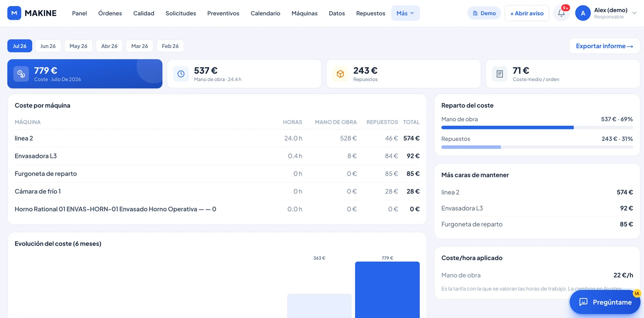Click the MAKINE logo icon
The width and height of the screenshot is (644, 318).
pyautogui.click(x=14, y=13)
